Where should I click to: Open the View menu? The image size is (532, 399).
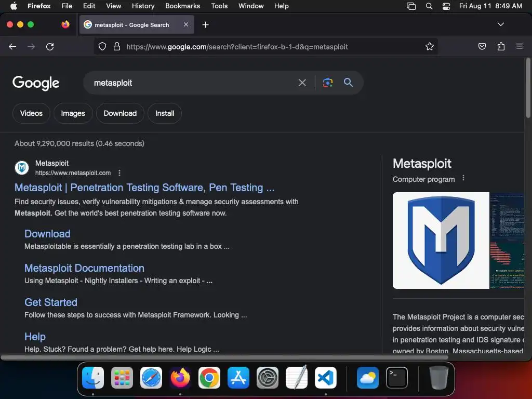coord(113,6)
